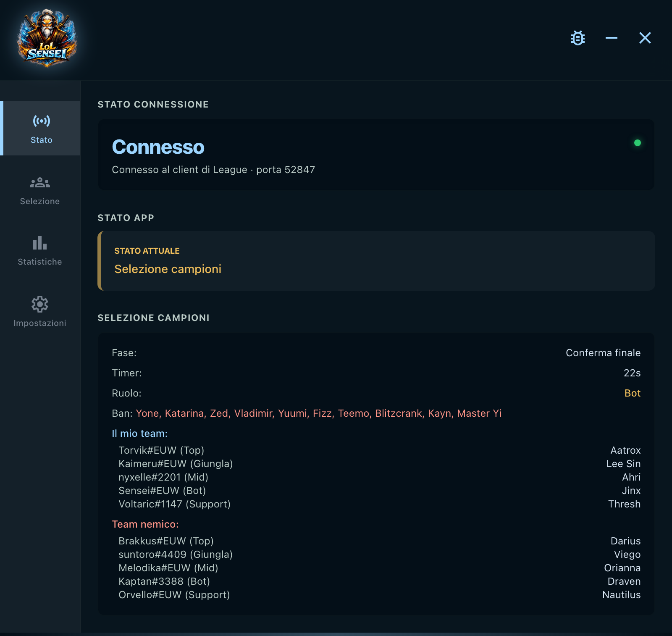Select the Stato broadcast icon

[42, 121]
